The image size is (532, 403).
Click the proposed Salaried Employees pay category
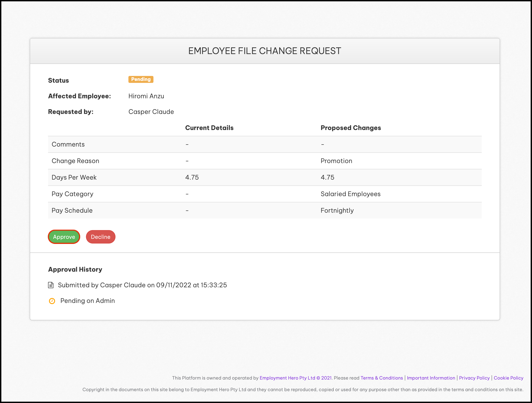click(350, 194)
